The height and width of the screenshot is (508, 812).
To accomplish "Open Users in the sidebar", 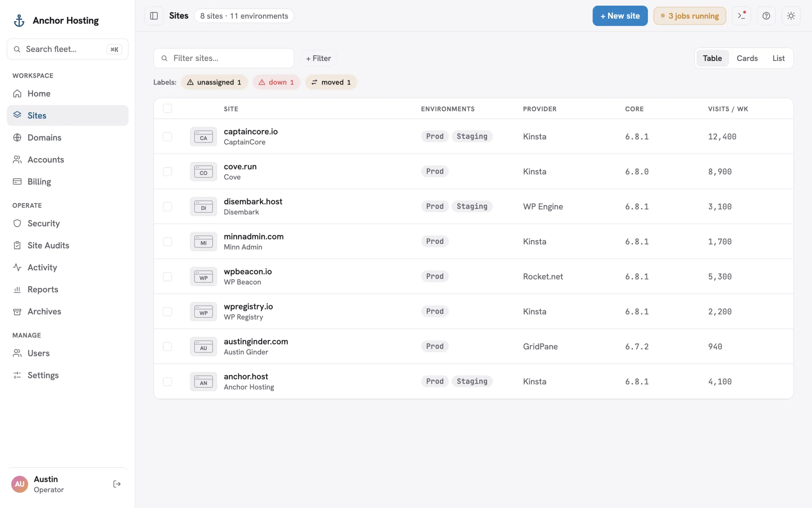I will click(67, 353).
